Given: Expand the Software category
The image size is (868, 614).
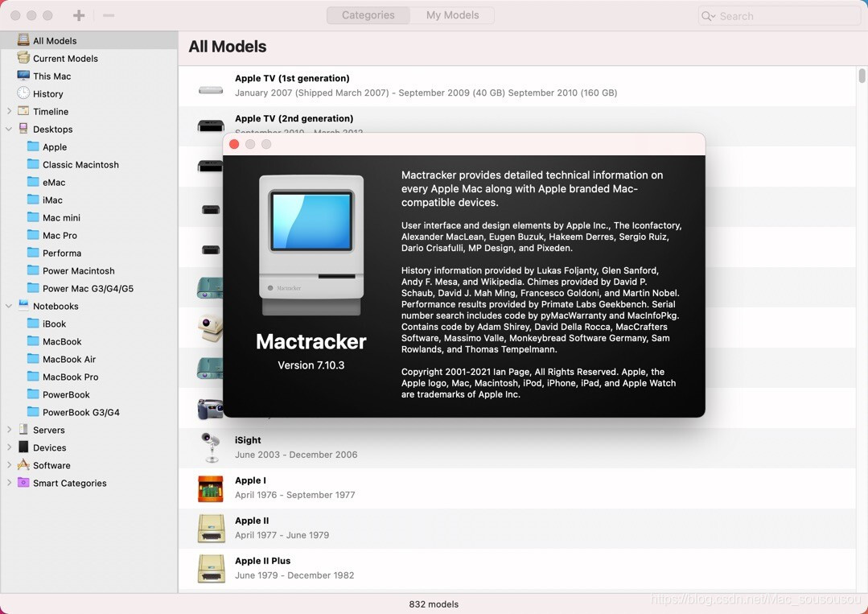Looking at the screenshot, I should click(9, 464).
